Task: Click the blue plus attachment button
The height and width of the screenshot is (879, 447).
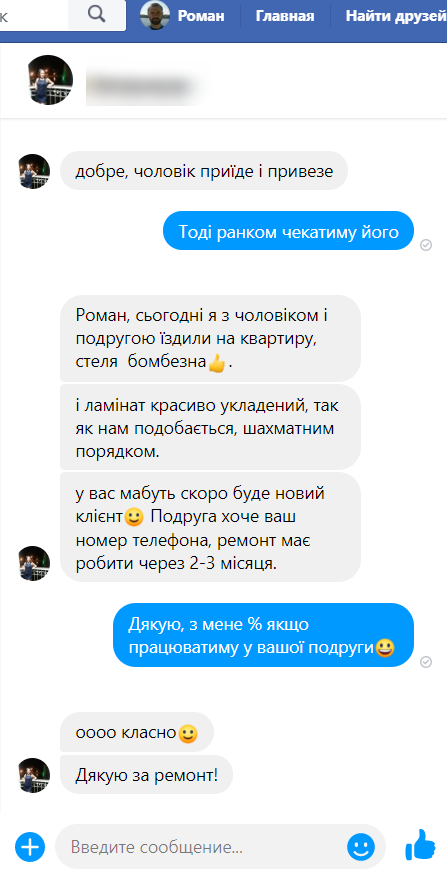Action: pyautogui.click(x=30, y=846)
